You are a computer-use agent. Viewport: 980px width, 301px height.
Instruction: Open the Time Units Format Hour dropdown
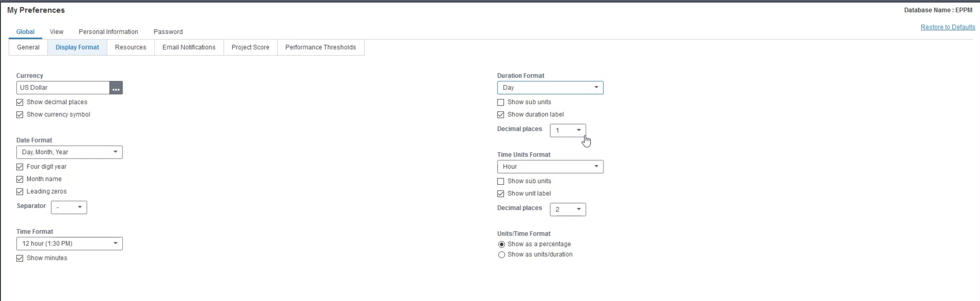(550, 167)
